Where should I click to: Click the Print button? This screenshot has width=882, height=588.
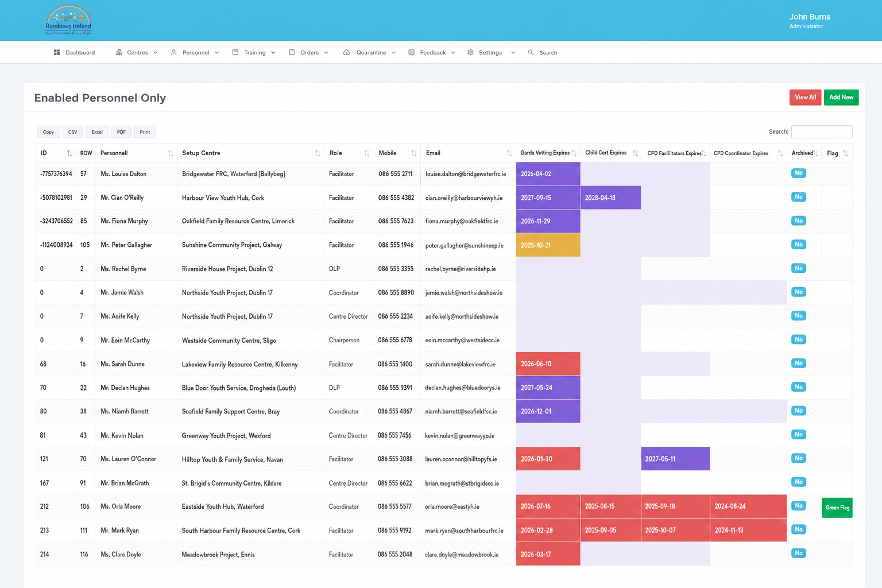pos(145,132)
